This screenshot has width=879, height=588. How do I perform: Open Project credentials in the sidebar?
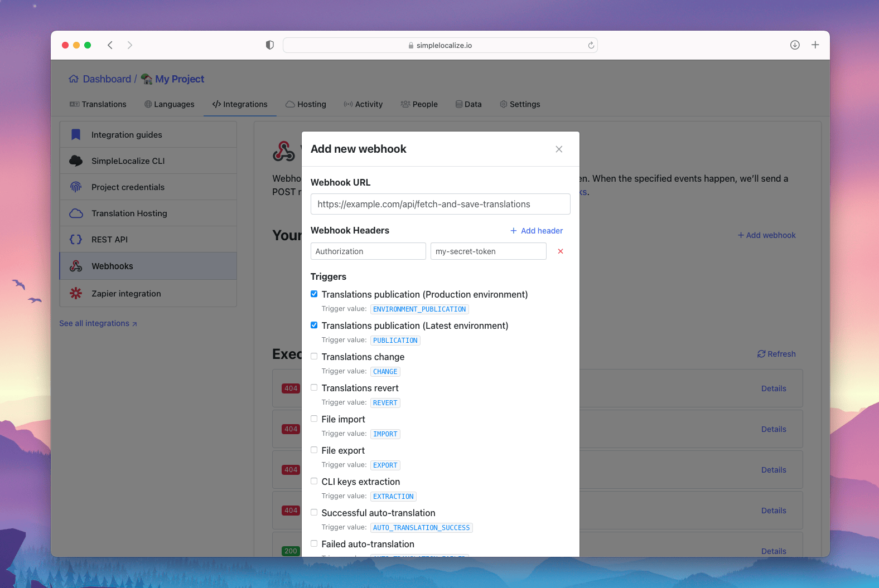(148, 187)
